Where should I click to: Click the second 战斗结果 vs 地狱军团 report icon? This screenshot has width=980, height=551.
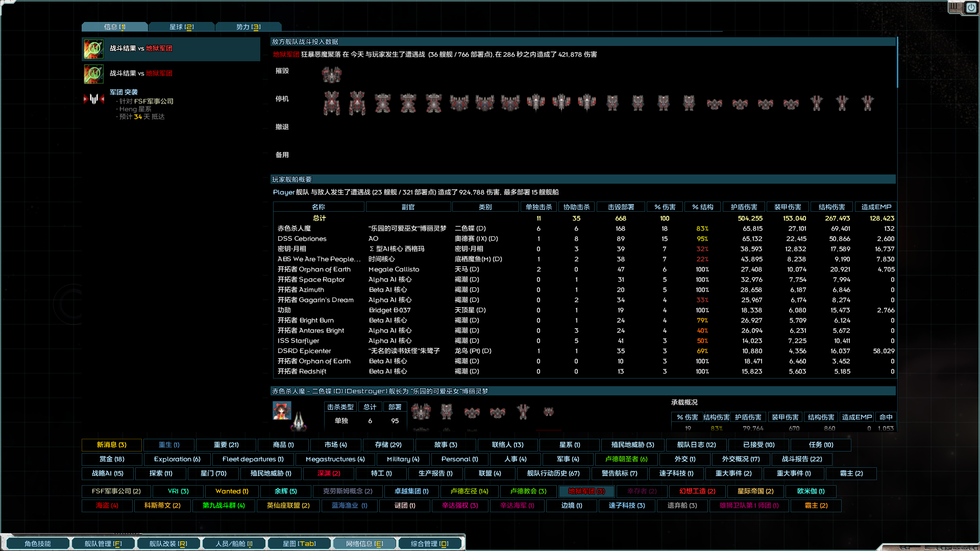(93, 73)
